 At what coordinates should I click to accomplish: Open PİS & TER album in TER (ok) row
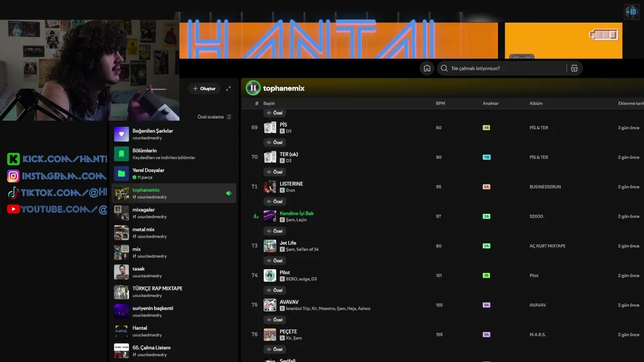[539, 157]
